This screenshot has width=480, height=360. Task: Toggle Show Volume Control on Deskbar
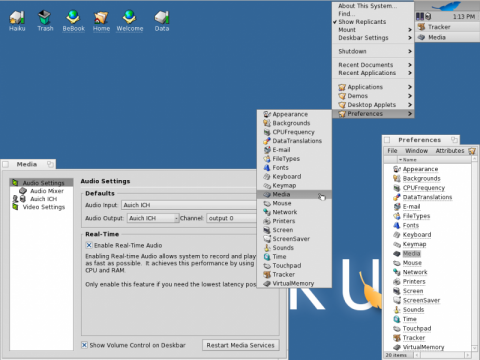tap(85, 345)
